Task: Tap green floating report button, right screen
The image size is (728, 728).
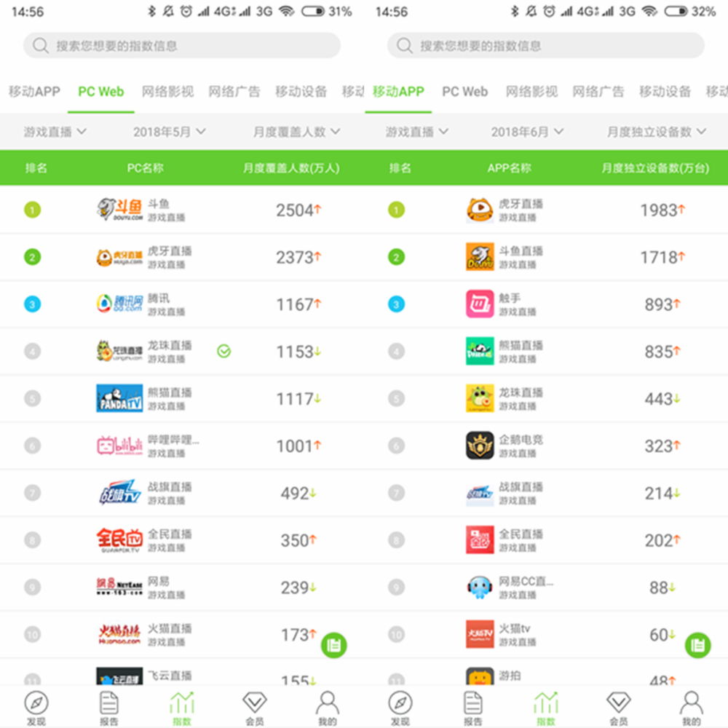Action: pyautogui.click(x=698, y=645)
